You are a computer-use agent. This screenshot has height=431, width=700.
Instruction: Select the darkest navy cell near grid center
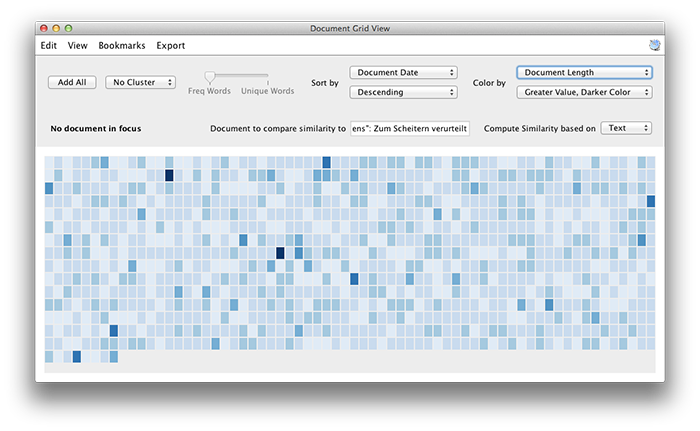(280, 253)
